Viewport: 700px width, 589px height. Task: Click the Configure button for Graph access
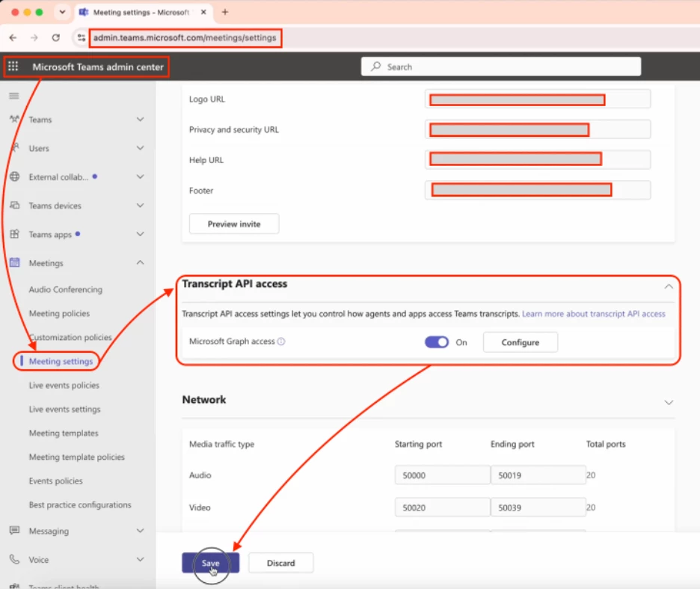tap(520, 342)
